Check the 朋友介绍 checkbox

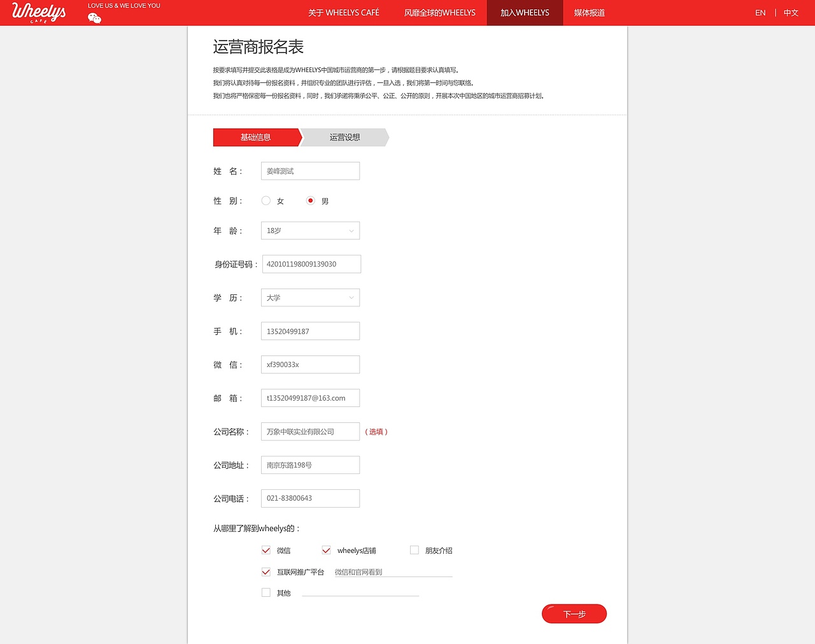(x=414, y=550)
